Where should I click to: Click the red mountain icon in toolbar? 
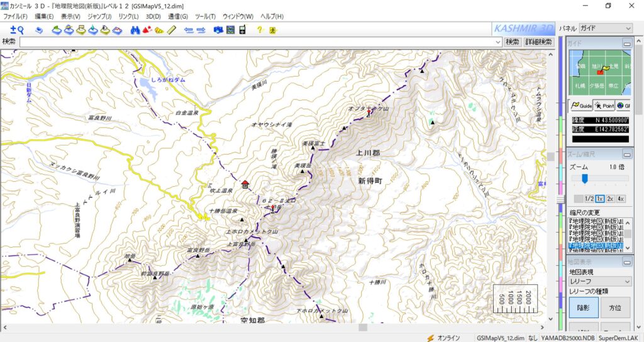[147, 30]
